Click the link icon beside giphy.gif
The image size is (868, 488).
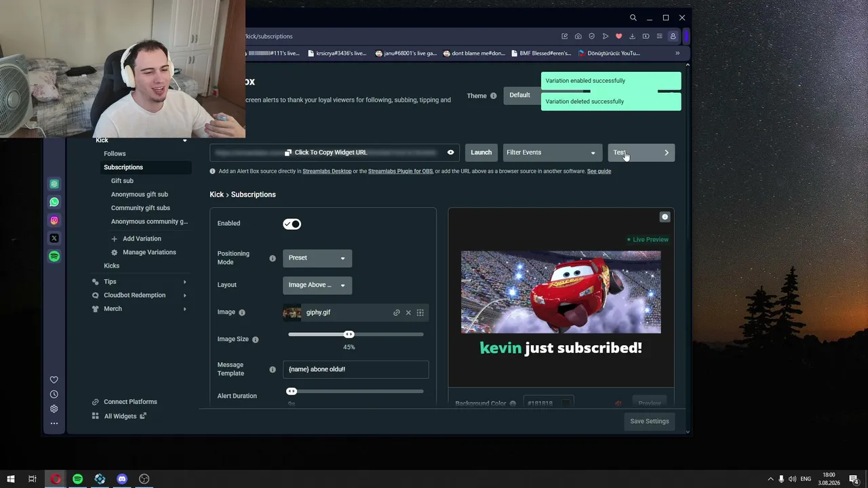(397, 312)
